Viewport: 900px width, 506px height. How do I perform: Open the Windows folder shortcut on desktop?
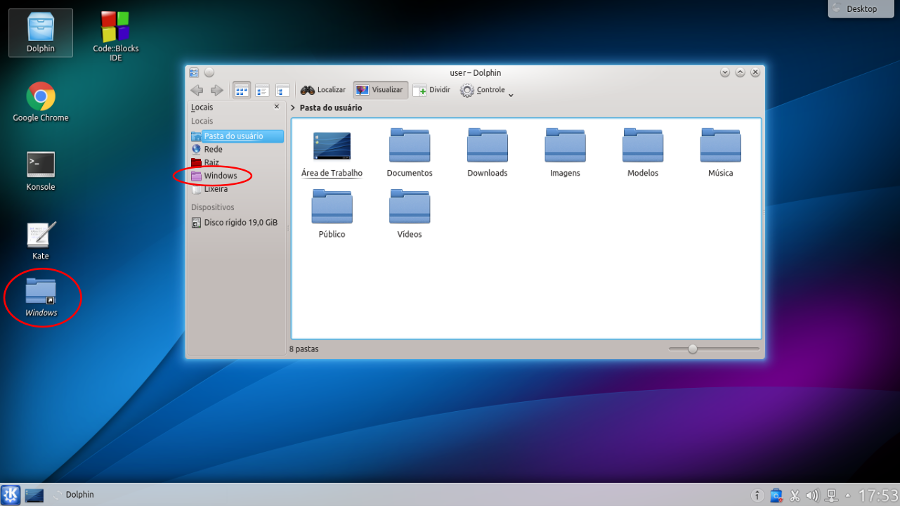click(x=41, y=297)
